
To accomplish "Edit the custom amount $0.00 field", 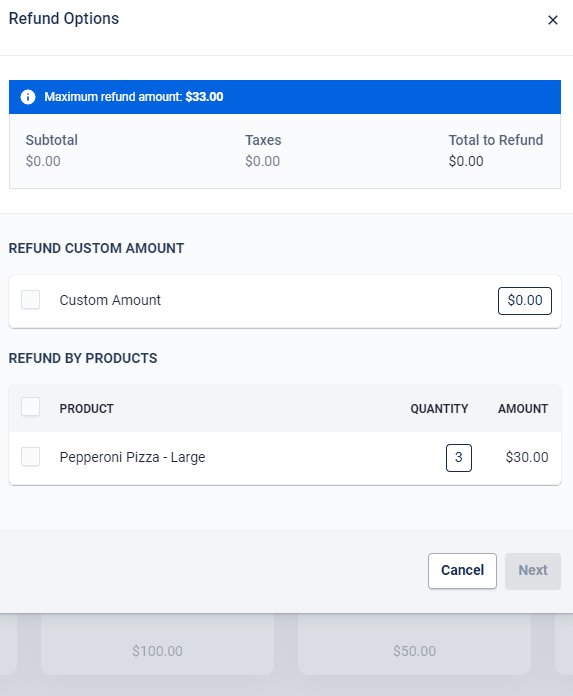I will click(x=525, y=301).
